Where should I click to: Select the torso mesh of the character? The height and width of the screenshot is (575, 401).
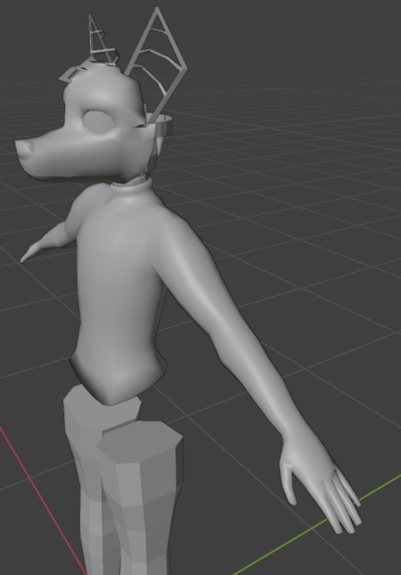coord(117,293)
